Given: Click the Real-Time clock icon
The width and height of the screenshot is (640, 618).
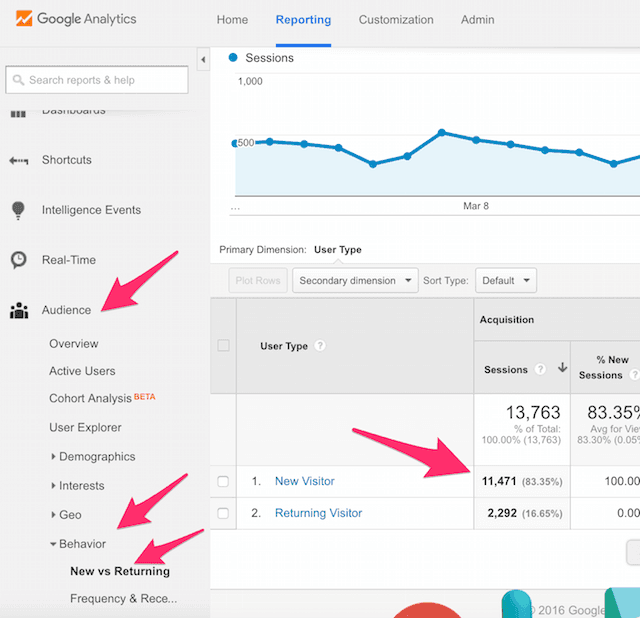Looking at the screenshot, I should (18, 260).
